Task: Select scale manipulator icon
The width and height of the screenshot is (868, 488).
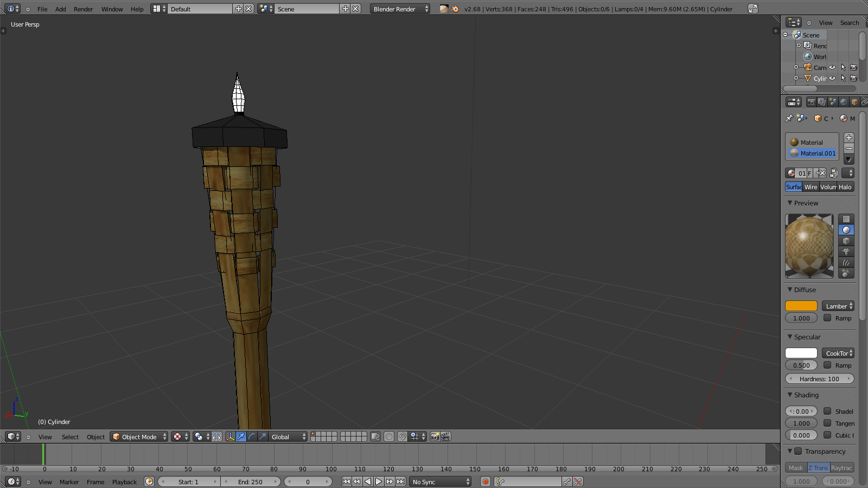Action: [x=263, y=437]
